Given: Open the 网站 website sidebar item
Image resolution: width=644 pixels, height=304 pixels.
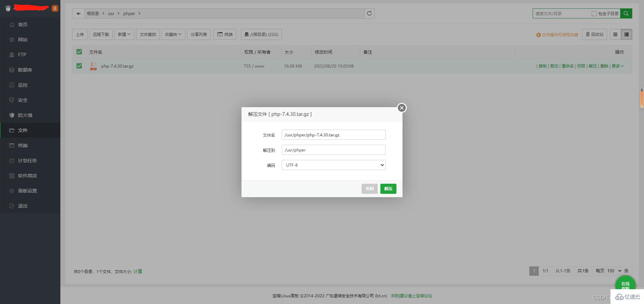Looking at the screenshot, I should pos(30,40).
